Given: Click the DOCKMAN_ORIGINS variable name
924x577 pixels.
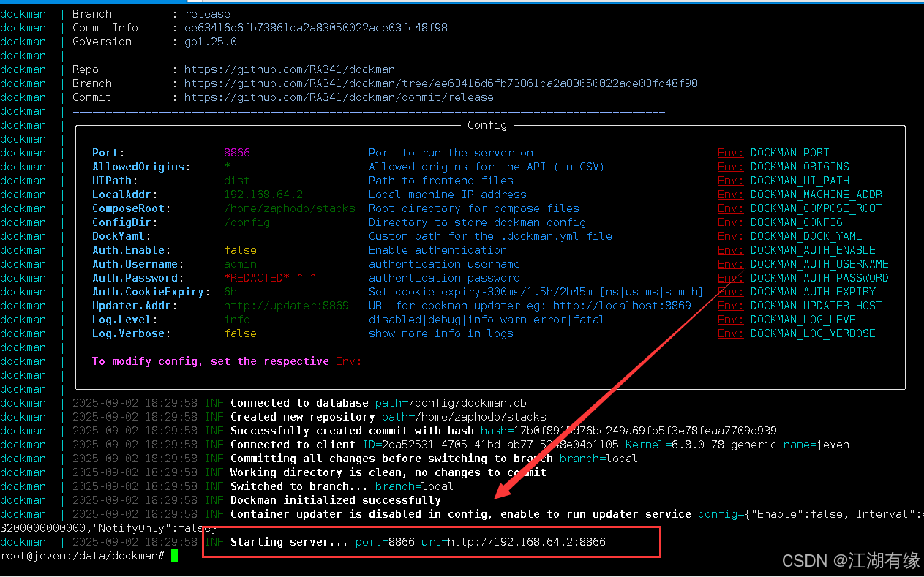Looking at the screenshot, I should tap(800, 167).
